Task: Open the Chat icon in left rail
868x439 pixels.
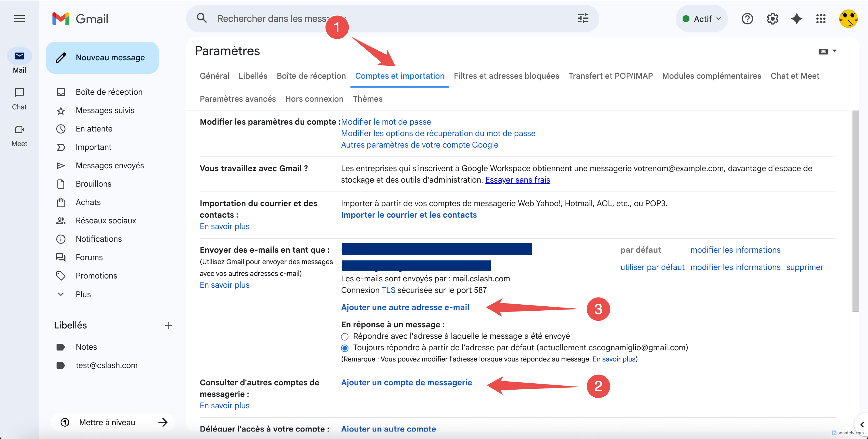Action: [19, 93]
